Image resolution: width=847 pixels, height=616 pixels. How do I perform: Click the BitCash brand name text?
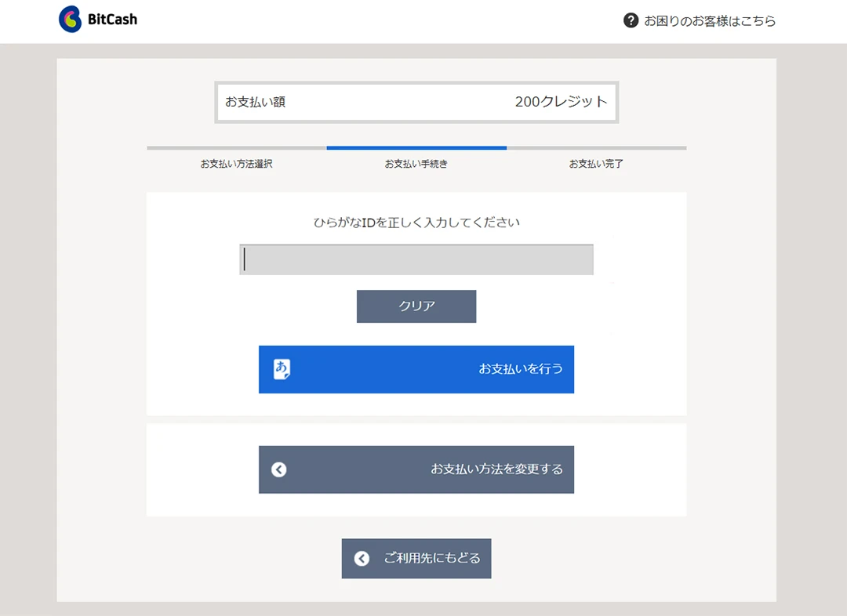tap(112, 20)
